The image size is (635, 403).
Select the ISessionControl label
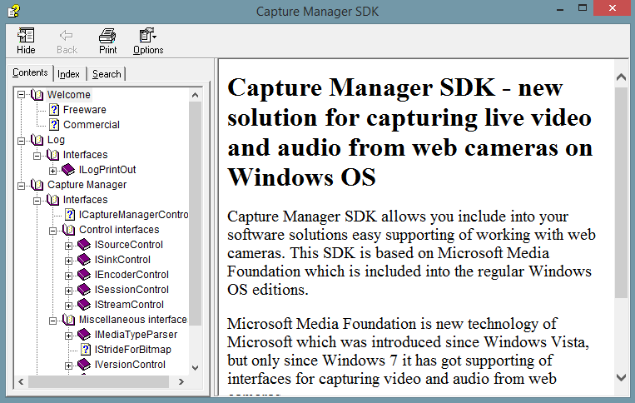(x=132, y=290)
